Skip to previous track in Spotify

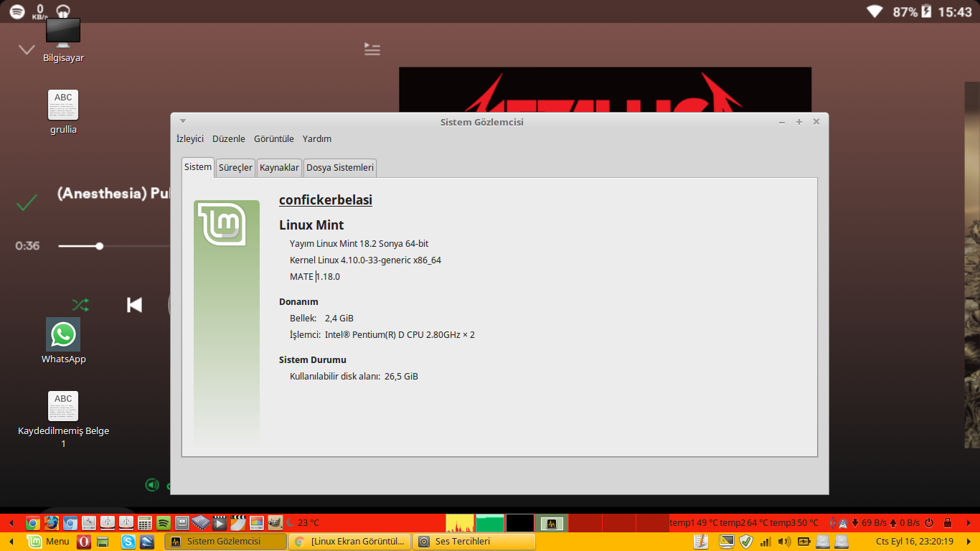[134, 305]
